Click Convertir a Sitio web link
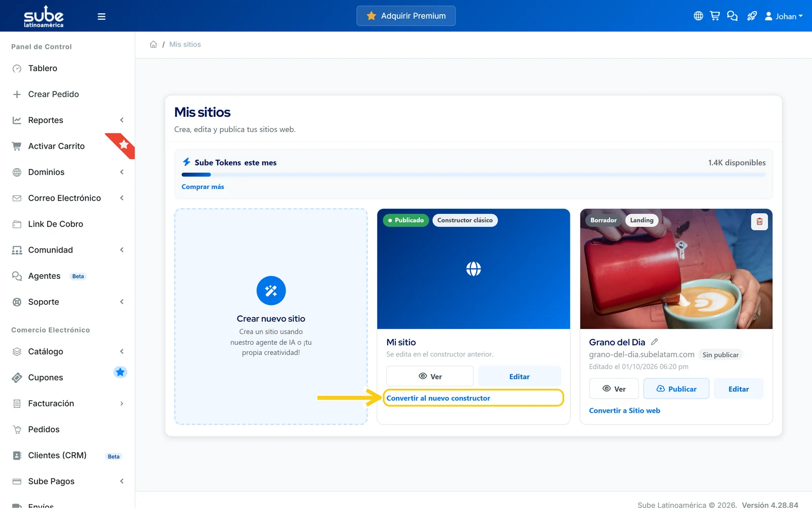 tap(624, 410)
